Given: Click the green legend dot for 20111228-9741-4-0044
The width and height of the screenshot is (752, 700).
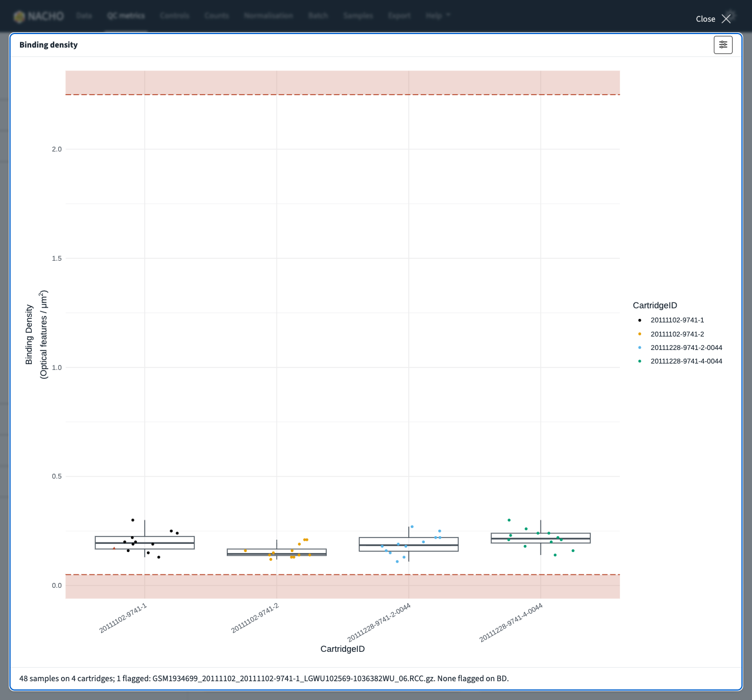Looking at the screenshot, I should [x=640, y=361].
